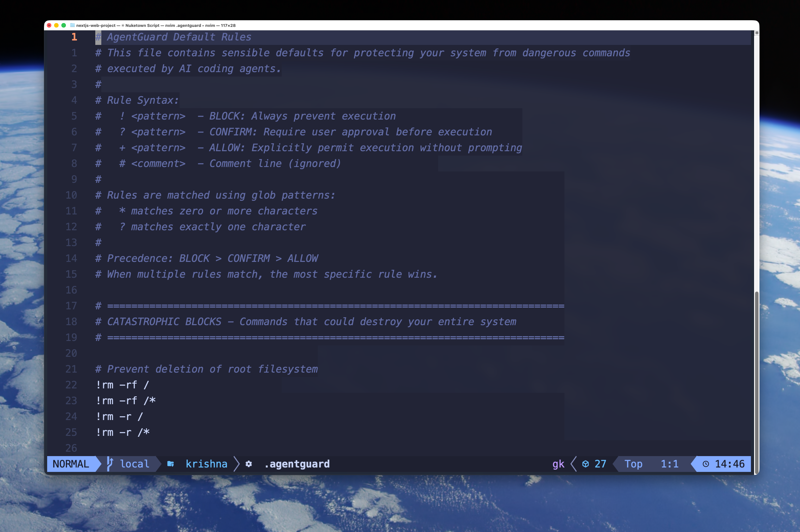Click the gear icon before .agentguard
Screen dimensions: 800x532
coord(249,464)
